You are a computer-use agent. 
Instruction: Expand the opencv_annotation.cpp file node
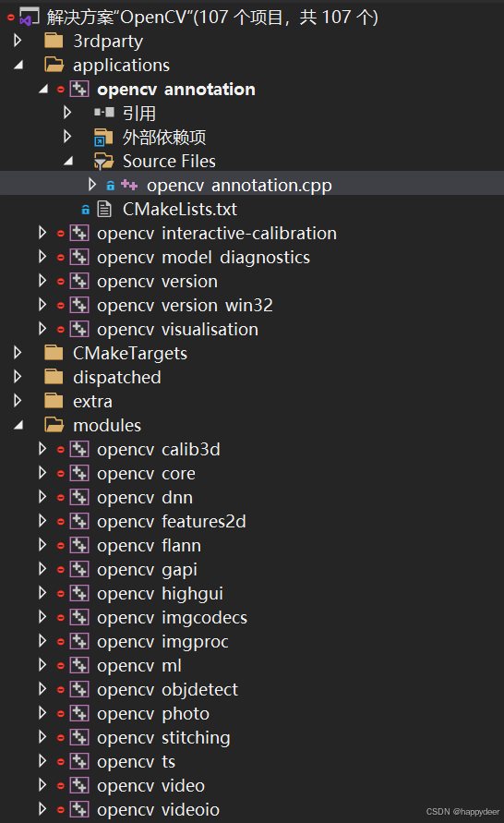coord(92,184)
